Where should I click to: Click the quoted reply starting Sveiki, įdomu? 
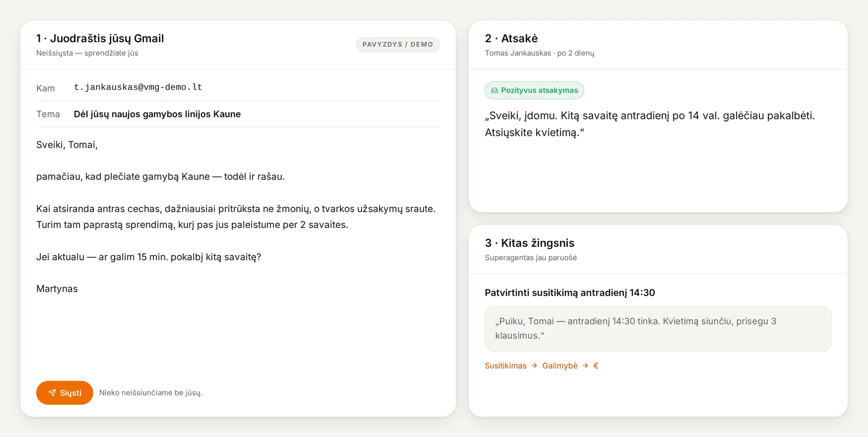[x=650, y=124]
